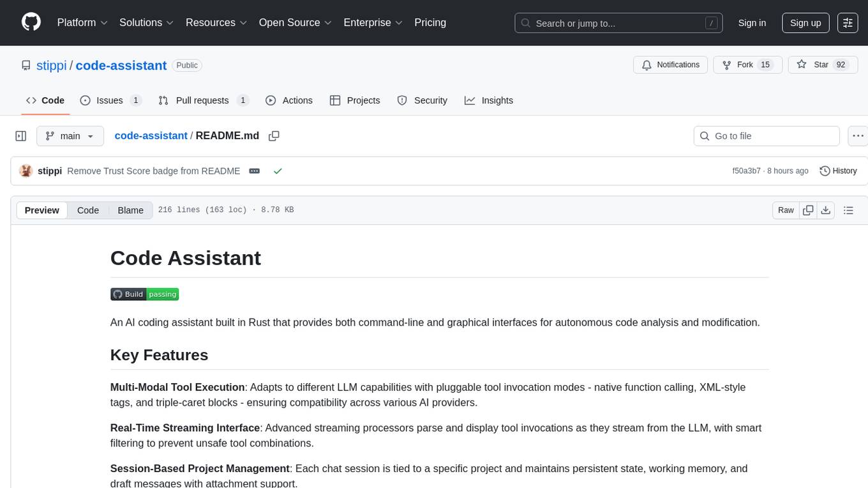
Task: Select the Code view toggle for README
Action: [88, 210]
